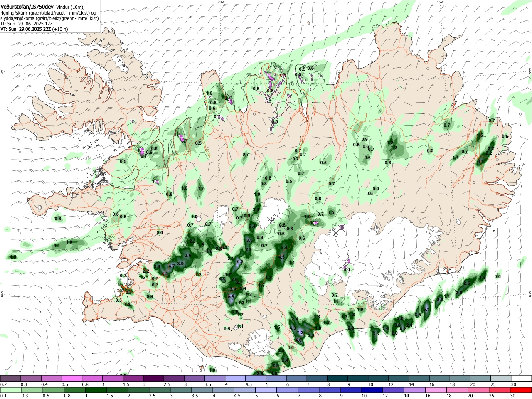
Task: Click navy blue 10–12 rain legend swatch
Action: [x=372, y=390]
